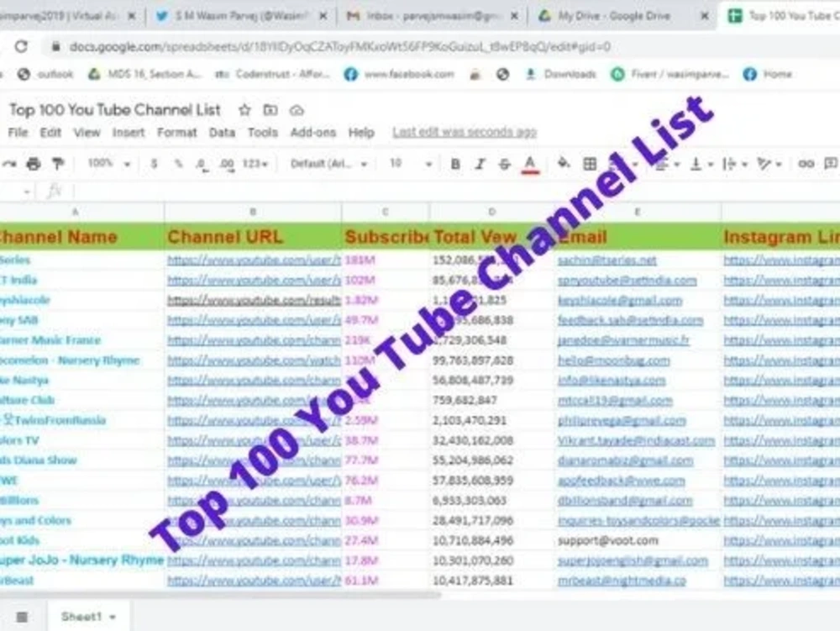Select column D header

click(491, 212)
